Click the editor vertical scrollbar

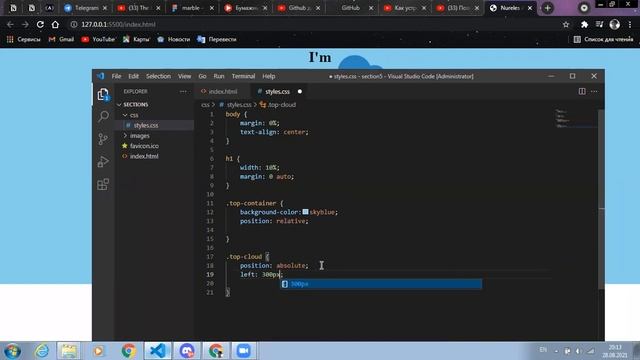coord(601,200)
